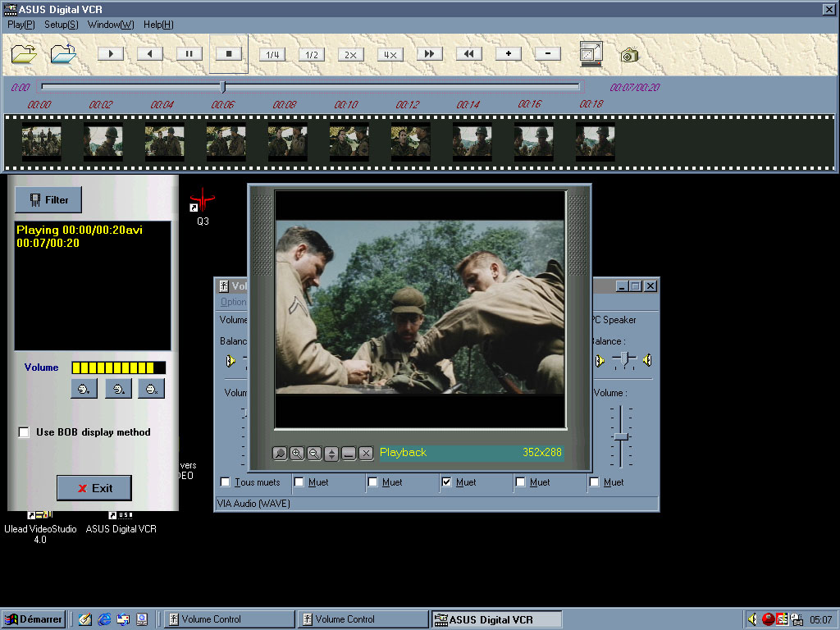Image resolution: width=840 pixels, height=630 pixels.
Task: Select the filmstrip thumbnail under 00:18
Action: 596,141
